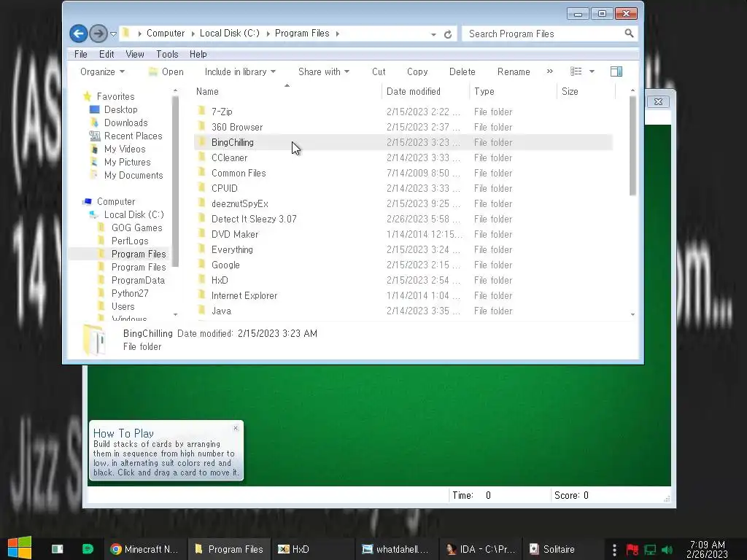The height and width of the screenshot is (560, 747).
Task: Select PerfLogs in the folder tree
Action: tap(130, 241)
